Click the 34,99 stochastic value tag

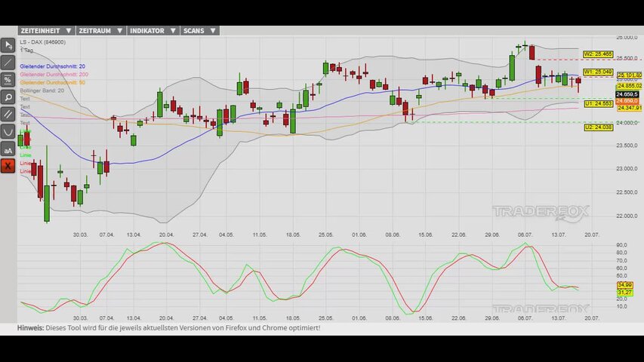pos(624,285)
